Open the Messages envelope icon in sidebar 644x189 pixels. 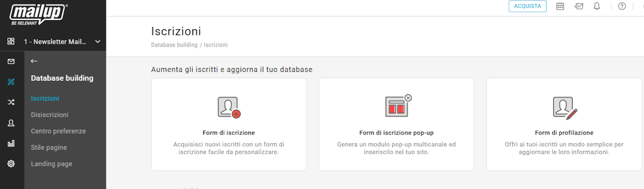click(11, 62)
